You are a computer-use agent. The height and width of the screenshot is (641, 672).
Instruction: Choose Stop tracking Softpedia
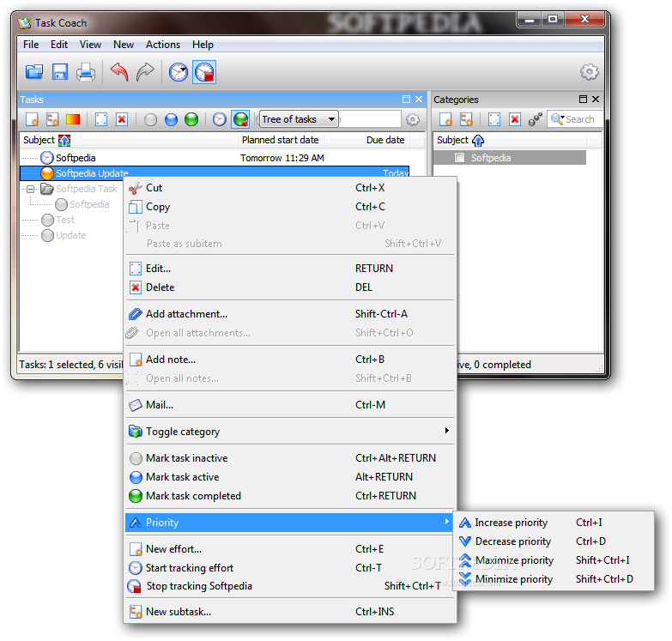coord(290,586)
